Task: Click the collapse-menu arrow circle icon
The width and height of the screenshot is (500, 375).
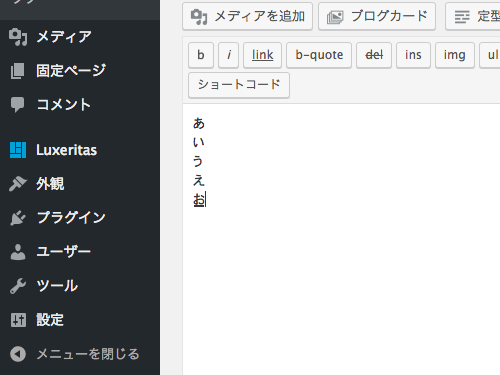Action: pos(18,354)
